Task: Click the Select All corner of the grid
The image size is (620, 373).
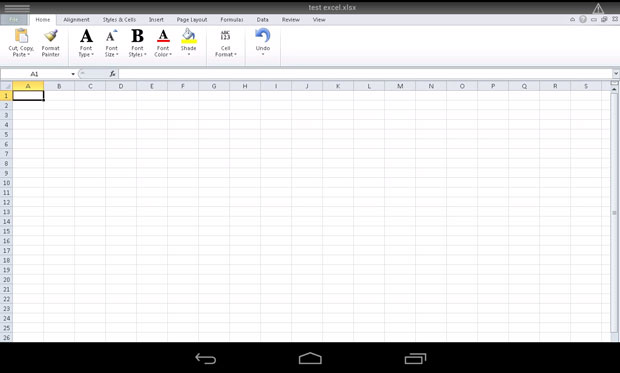Action: (6, 86)
